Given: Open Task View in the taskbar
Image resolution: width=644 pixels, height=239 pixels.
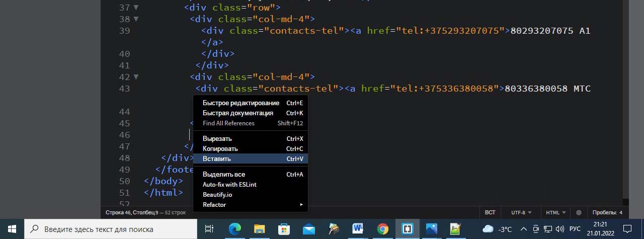Looking at the screenshot, I should point(209,229).
